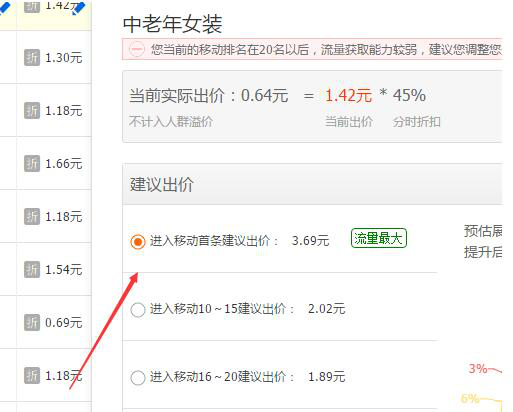Click the 2.02元 suggested bid amount
Image resolution: width=513 pixels, height=412 pixels.
pos(326,309)
